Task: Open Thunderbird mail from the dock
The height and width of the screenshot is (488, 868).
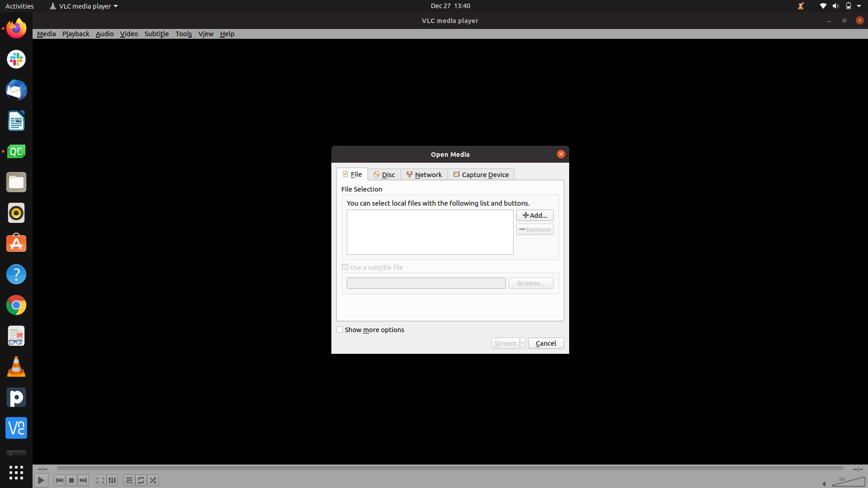Action: (16, 90)
